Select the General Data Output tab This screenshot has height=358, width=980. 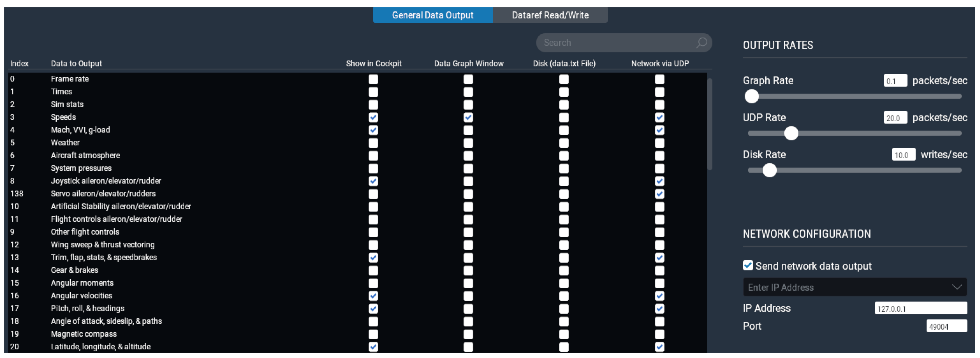coord(432,15)
